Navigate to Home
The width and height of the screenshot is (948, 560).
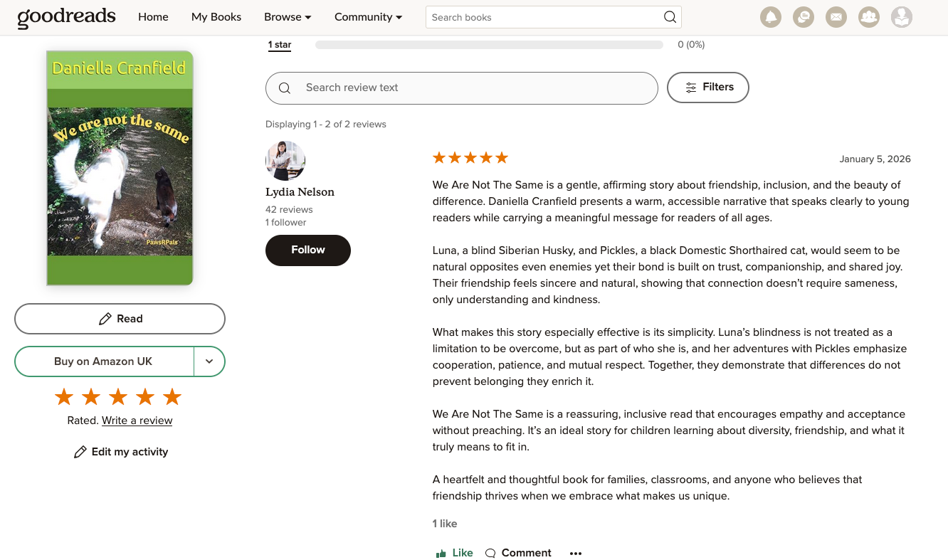(x=153, y=16)
